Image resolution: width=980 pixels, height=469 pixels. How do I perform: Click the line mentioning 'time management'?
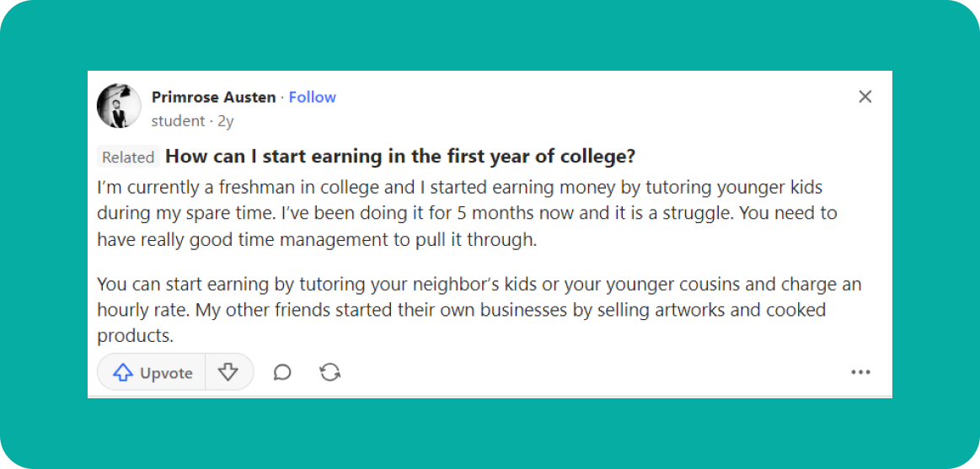tap(316, 239)
